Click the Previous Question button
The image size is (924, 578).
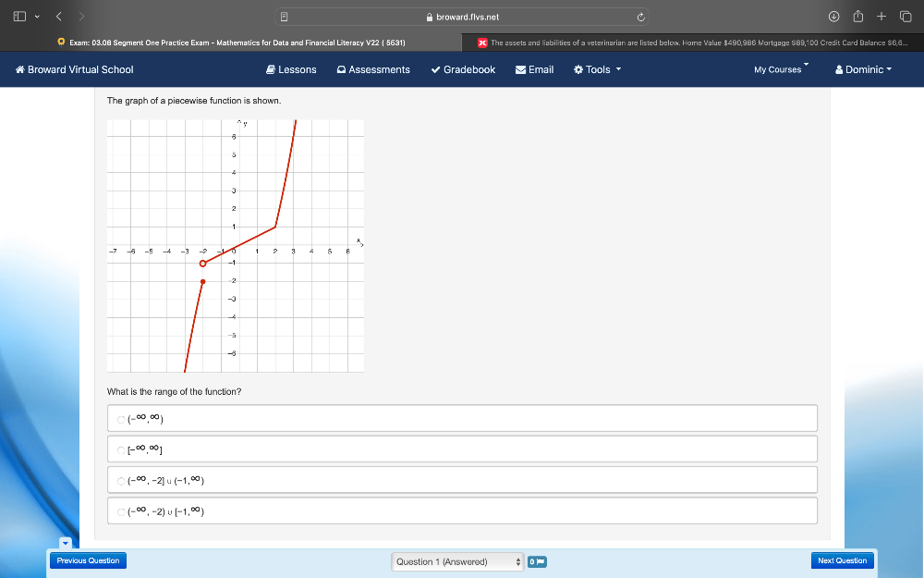click(x=88, y=561)
